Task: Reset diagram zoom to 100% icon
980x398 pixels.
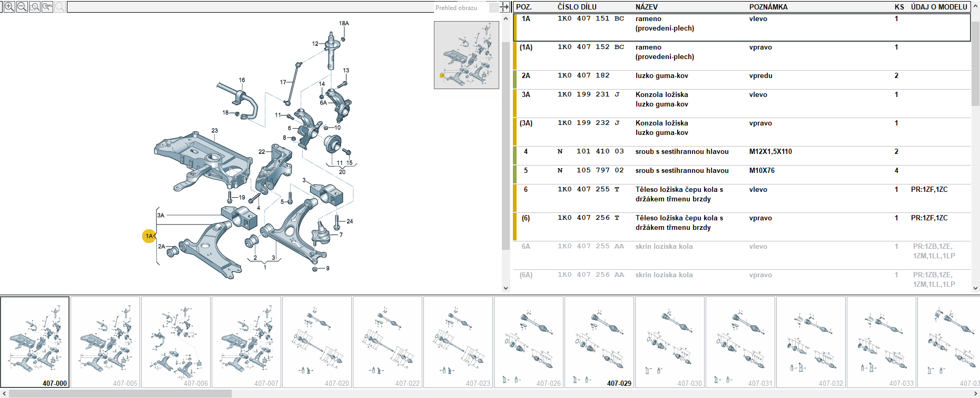Action: pyautogui.click(x=47, y=7)
